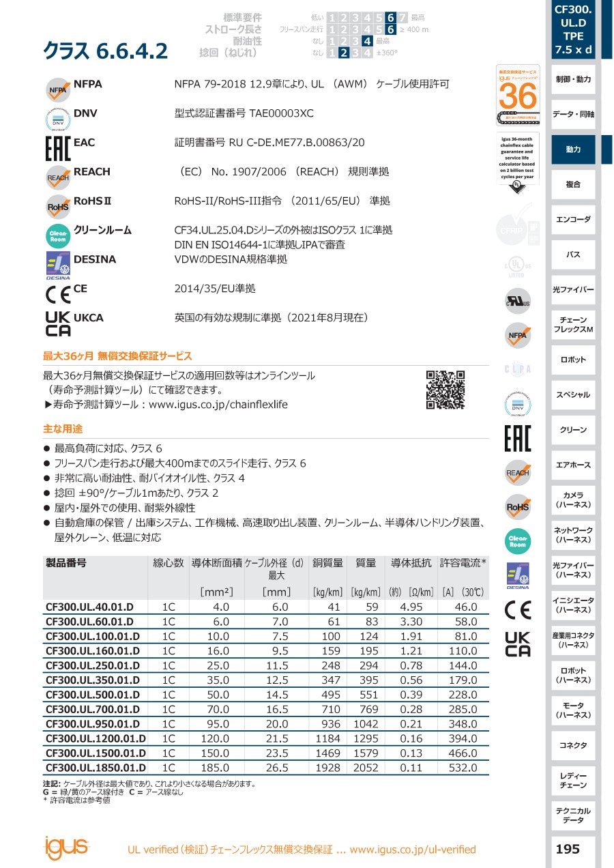Click the QR code for life calculator
614x868 pixels.
[x=445, y=390]
